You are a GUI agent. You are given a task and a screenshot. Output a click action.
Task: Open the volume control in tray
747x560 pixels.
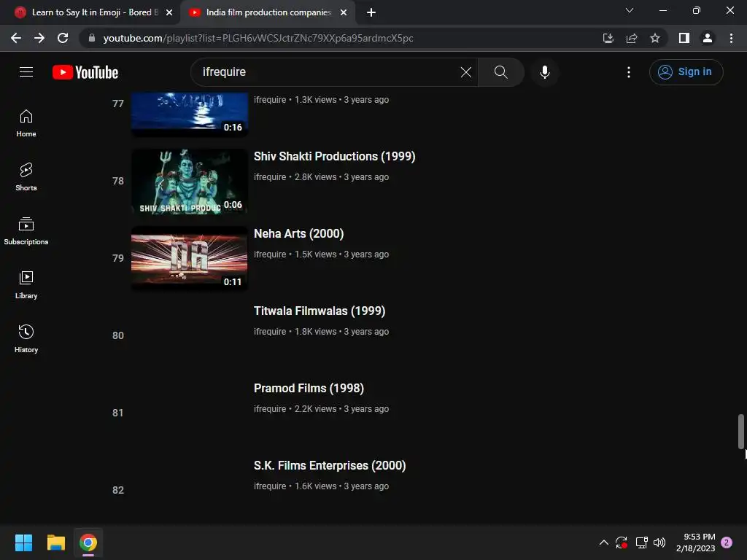(659, 542)
